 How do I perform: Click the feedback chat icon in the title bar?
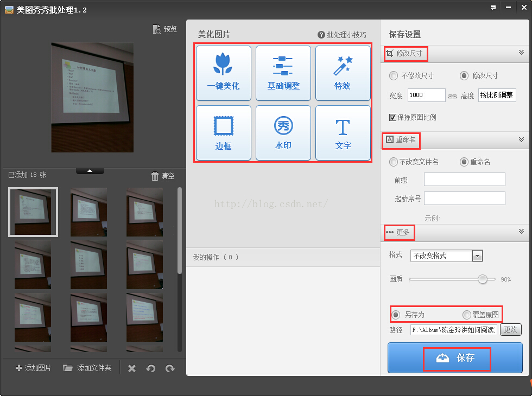(x=493, y=8)
